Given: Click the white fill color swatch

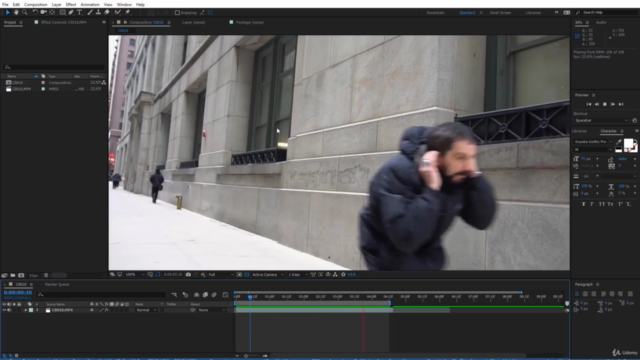Looking at the screenshot, I should [629, 143].
